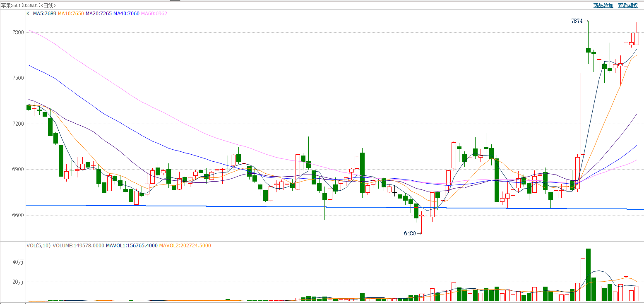Select the MA40:7060 indicator label

[126, 14]
